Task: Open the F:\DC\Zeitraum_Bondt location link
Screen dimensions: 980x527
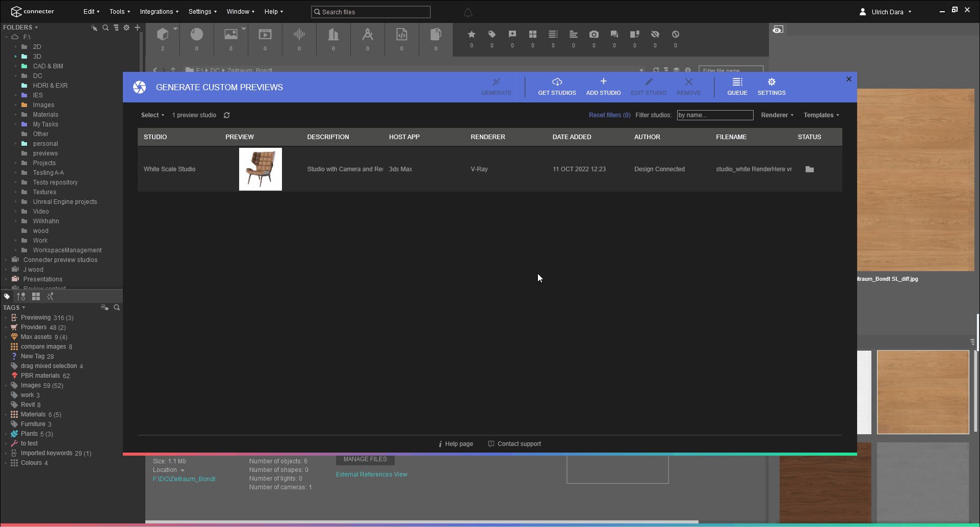Action: tap(184, 479)
